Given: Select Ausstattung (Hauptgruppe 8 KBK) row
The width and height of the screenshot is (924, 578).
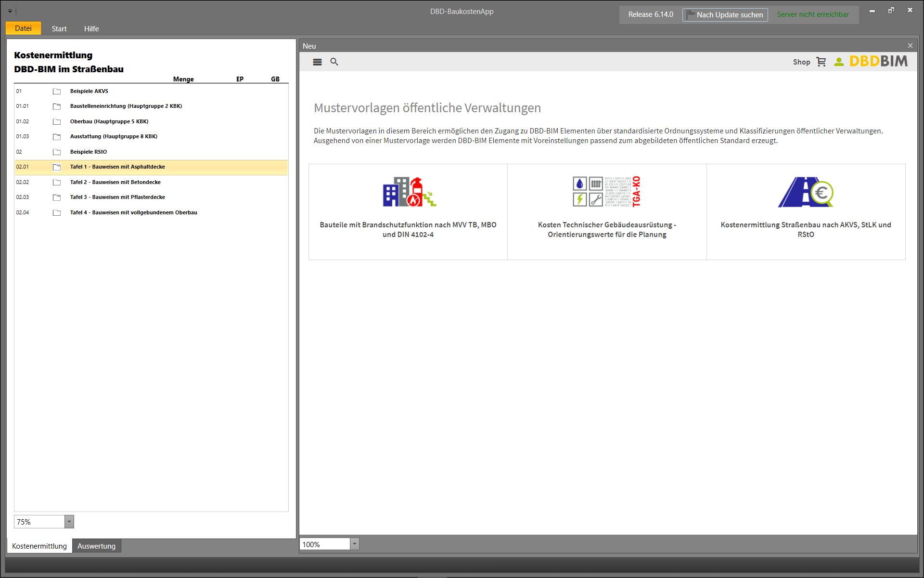Looking at the screenshot, I should 152,137.
